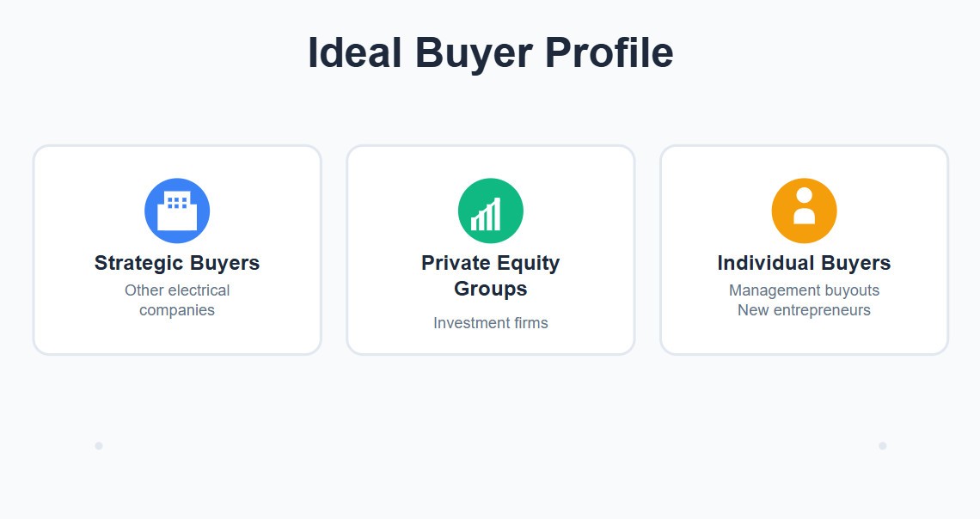Select the Strategic Buyers heading
The image size is (980, 519).
[x=177, y=263]
